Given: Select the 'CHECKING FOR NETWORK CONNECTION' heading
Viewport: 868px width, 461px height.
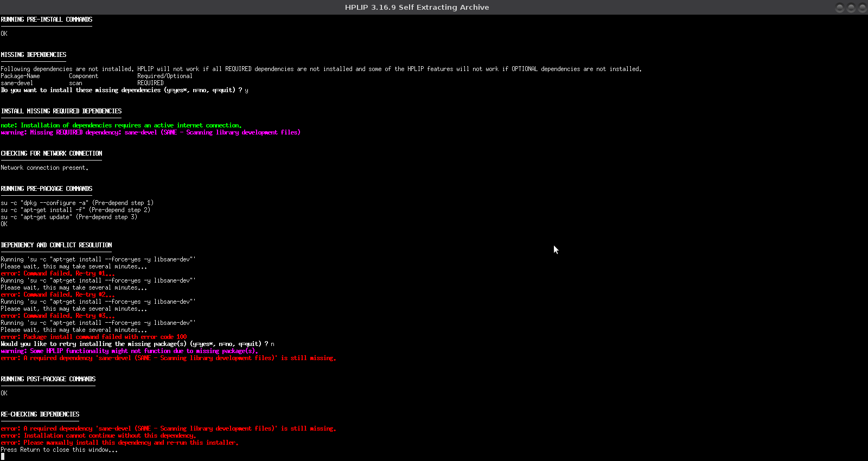Looking at the screenshot, I should (x=52, y=153).
